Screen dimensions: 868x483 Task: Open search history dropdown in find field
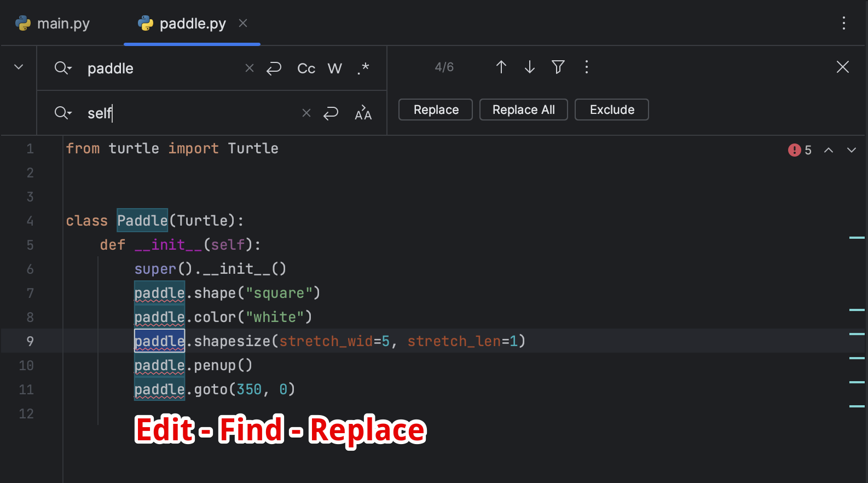63,68
